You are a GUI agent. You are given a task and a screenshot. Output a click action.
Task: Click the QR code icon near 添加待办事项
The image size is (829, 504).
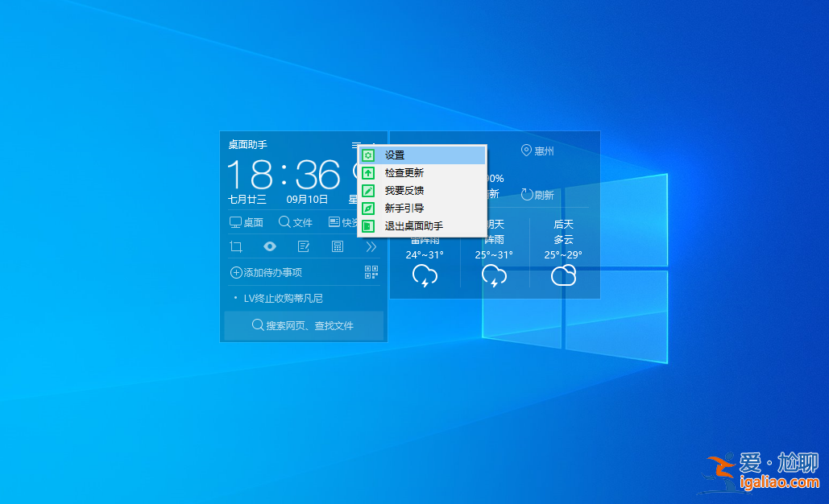coord(371,271)
